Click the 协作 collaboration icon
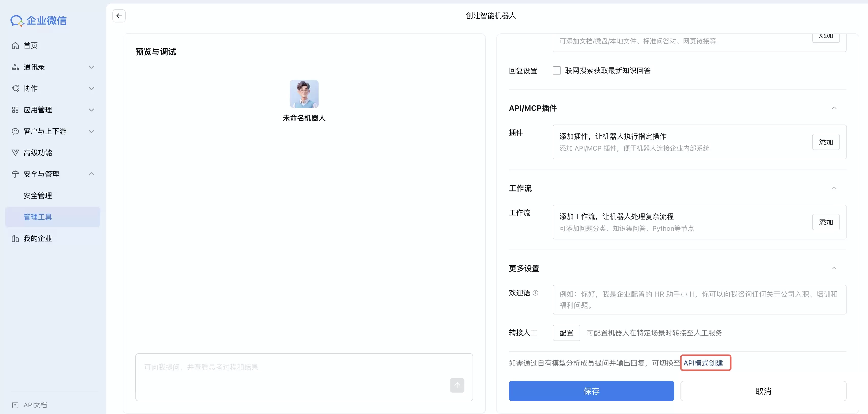Screen dimensions: 868x414 click(x=15, y=88)
